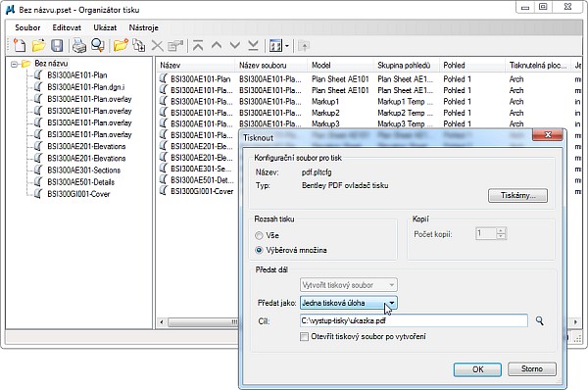Click the Bez názvu folder icon in tree
This screenshot has height=390, width=588.
pos(25,64)
